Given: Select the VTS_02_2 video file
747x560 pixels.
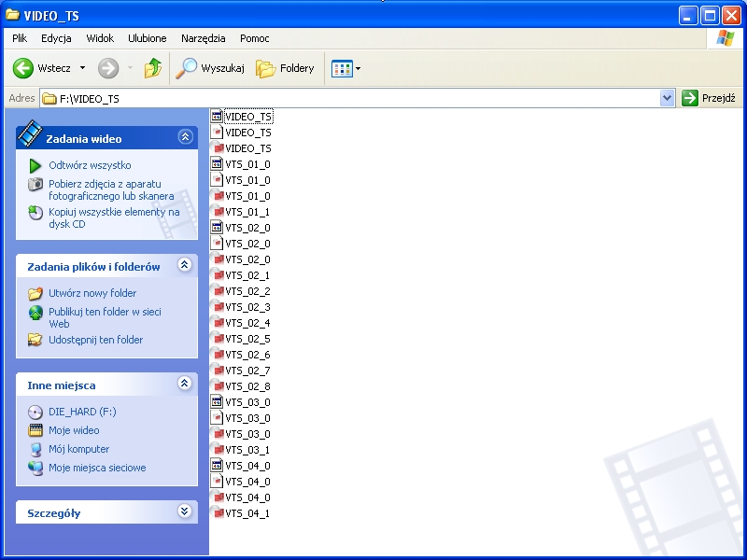Looking at the screenshot, I should pos(241,291).
